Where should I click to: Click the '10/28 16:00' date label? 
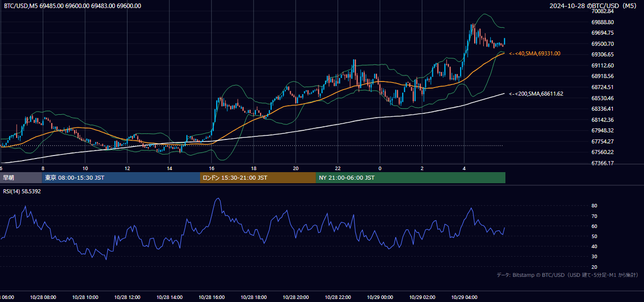(212, 297)
